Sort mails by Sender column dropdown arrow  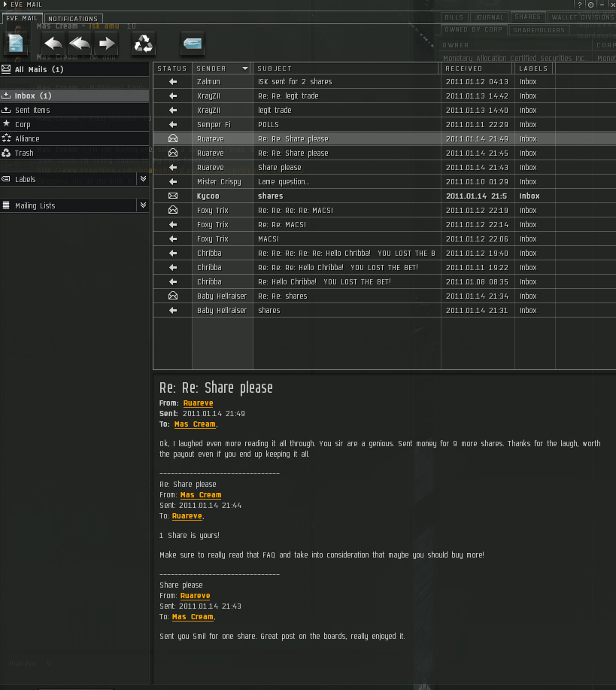tap(245, 68)
